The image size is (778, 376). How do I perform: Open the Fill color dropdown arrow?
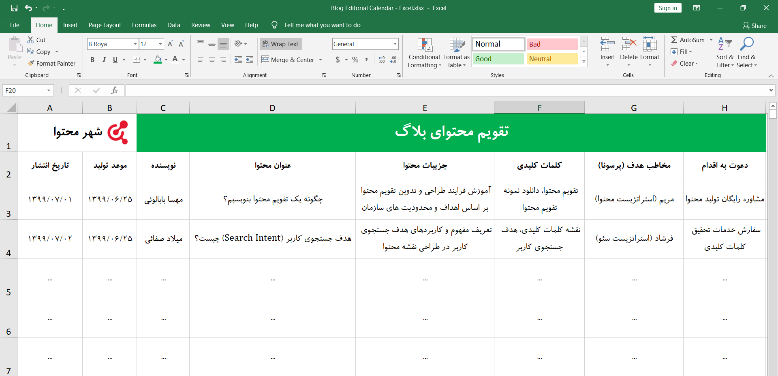pos(166,60)
